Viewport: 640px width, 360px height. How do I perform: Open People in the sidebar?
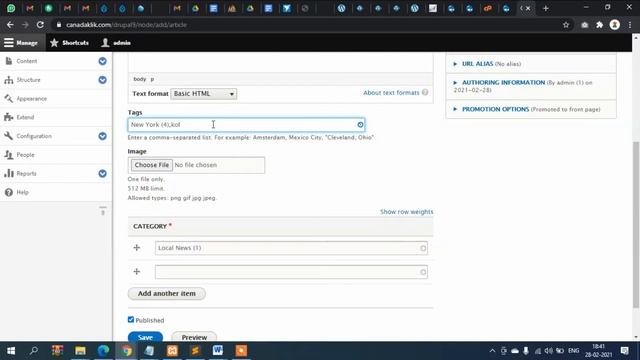(x=25, y=155)
